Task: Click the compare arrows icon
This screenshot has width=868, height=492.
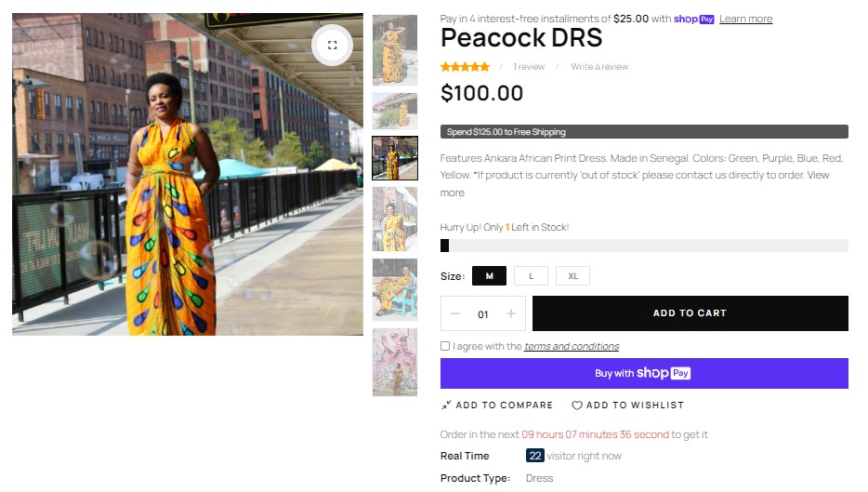Action: [x=446, y=405]
